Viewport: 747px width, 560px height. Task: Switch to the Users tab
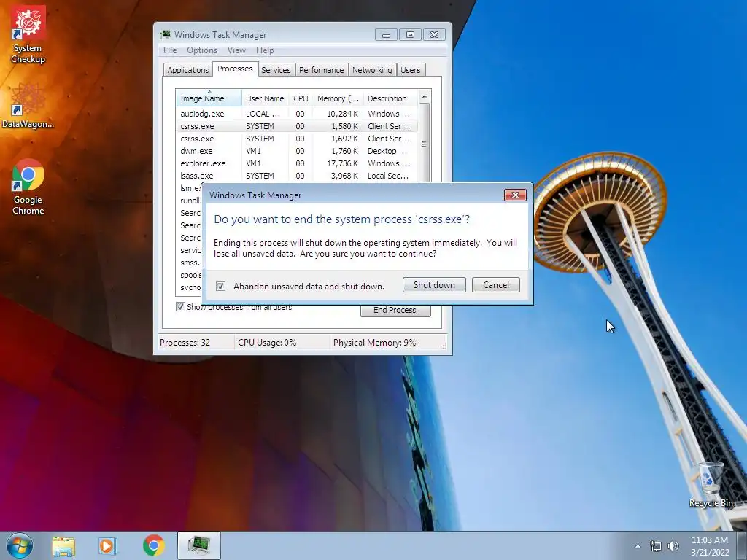click(410, 70)
